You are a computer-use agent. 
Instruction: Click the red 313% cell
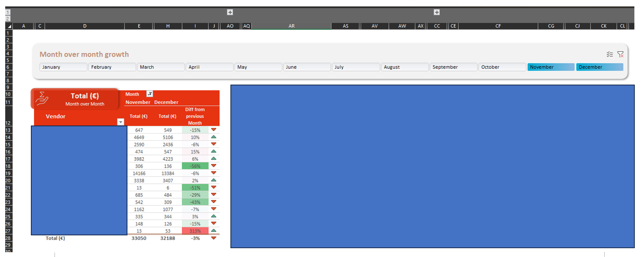coord(195,231)
